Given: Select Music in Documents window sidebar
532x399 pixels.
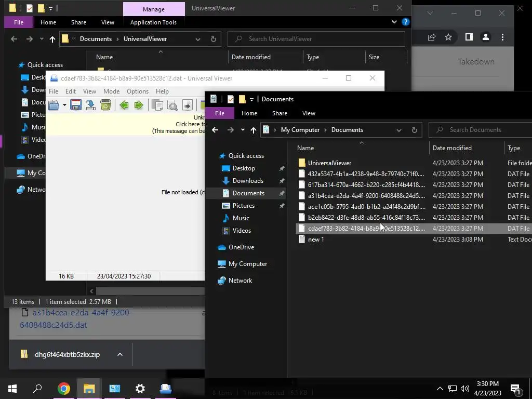Looking at the screenshot, I should pyautogui.click(x=241, y=218).
